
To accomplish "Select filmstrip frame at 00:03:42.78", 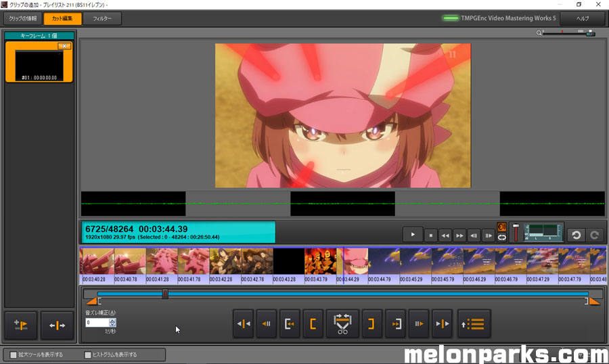I will [257, 261].
